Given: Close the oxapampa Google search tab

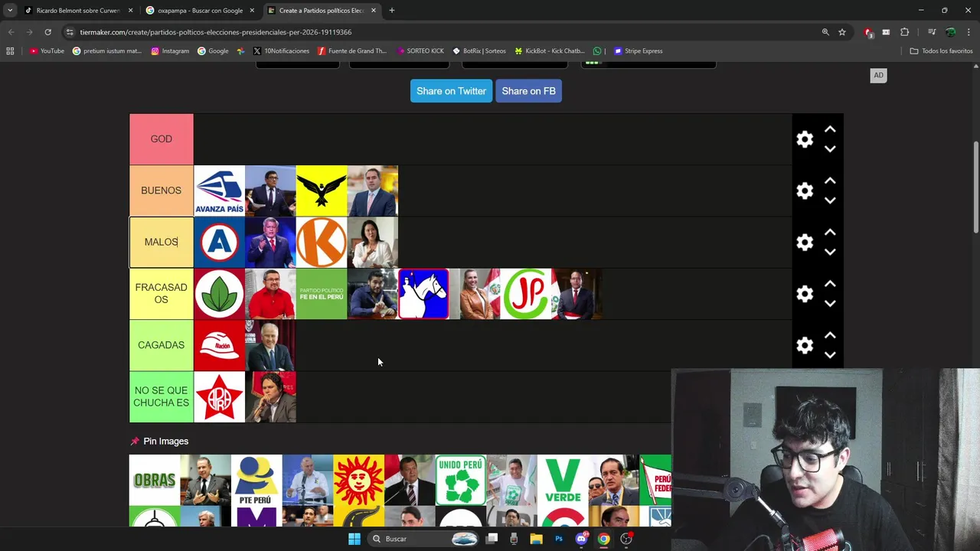Looking at the screenshot, I should pyautogui.click(x=252, y=11).
